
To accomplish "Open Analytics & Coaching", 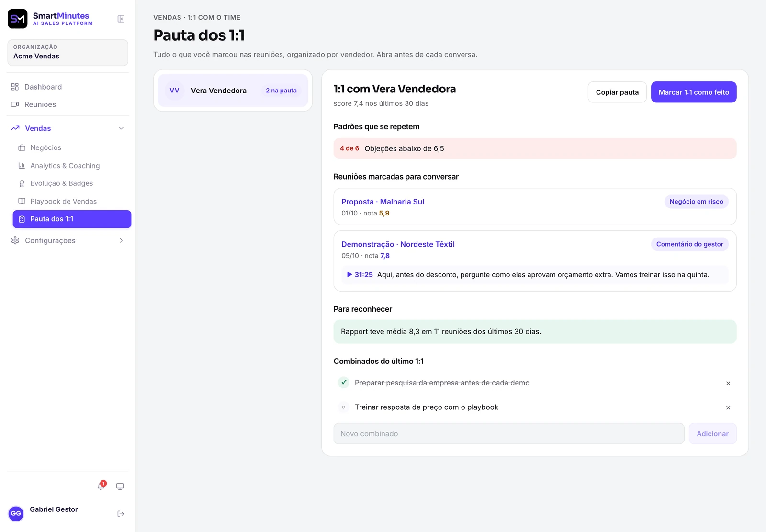I will pos(72,166).
